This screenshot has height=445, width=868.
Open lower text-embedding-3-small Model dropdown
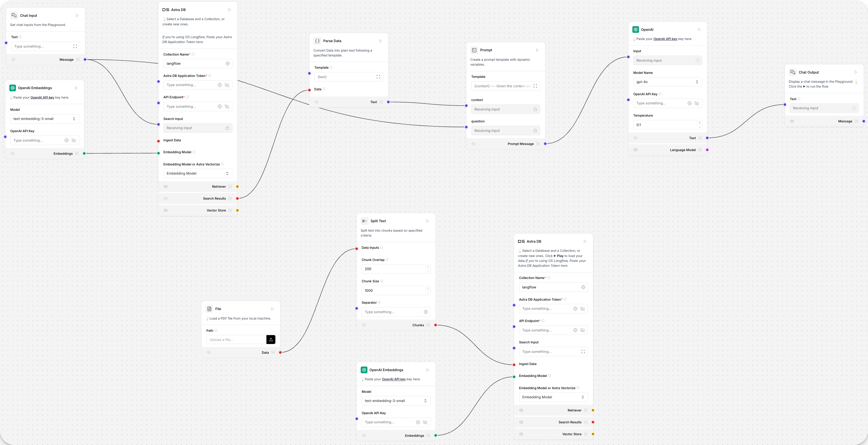pyautogui.click(x=396, y=401)
